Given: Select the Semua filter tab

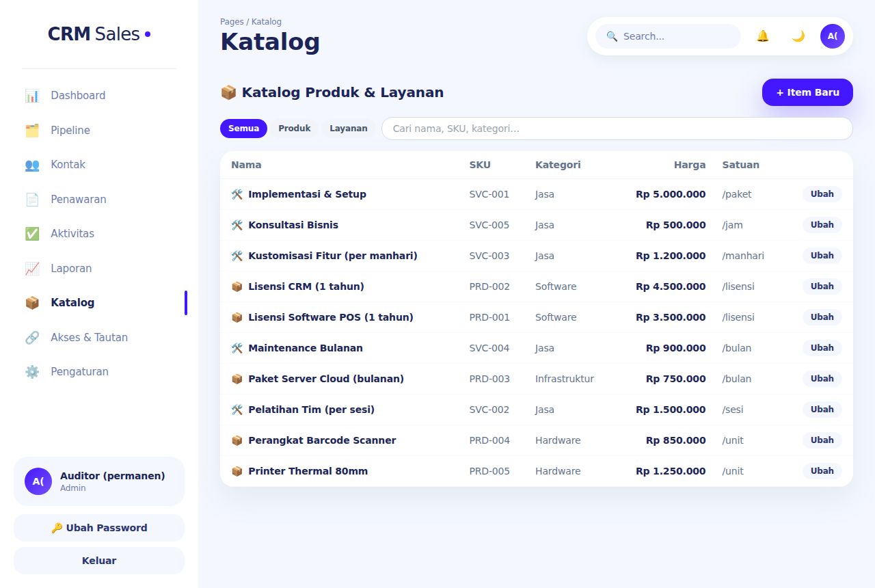Looking at the screenshot, I should (x=243, y=129).
